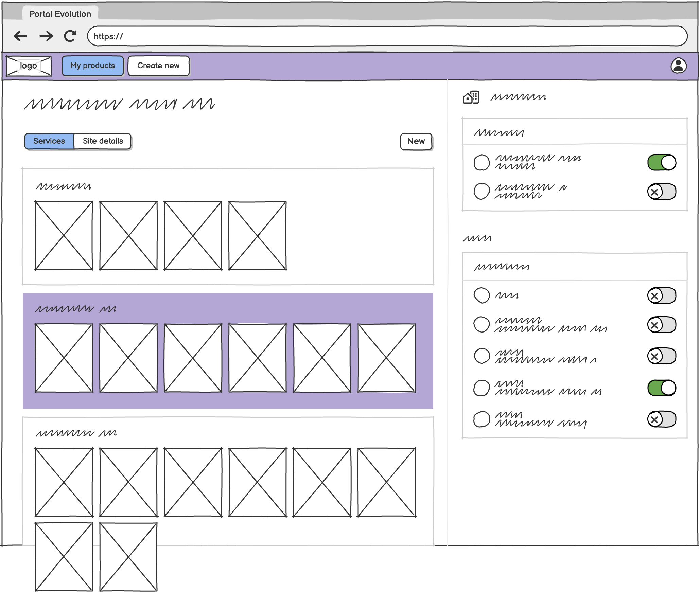Screen dimensions: 700x593
Task: Enable the second toggle in top panel
Action: pyautogui.click(x=661, y=192)
